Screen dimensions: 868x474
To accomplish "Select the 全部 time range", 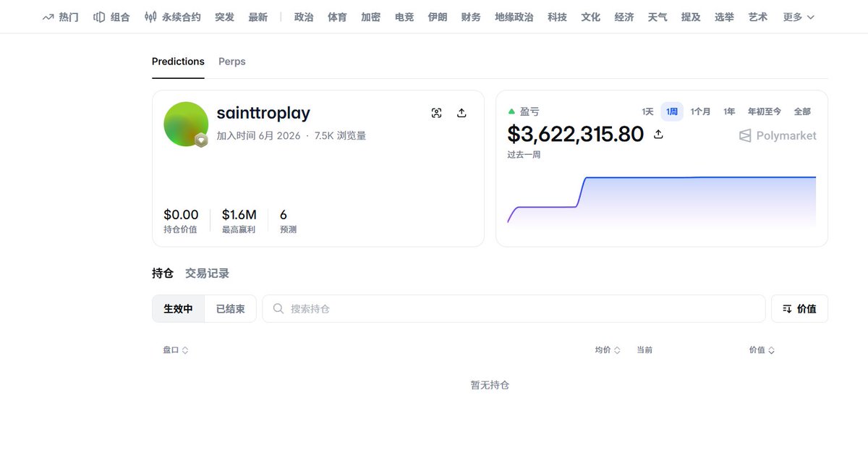I will pos(802,111).
